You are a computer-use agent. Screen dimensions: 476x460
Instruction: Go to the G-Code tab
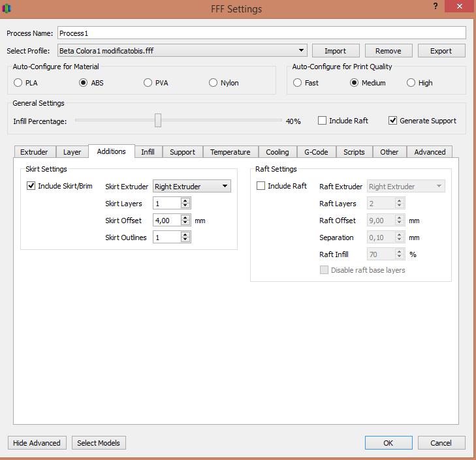(316, 152)
